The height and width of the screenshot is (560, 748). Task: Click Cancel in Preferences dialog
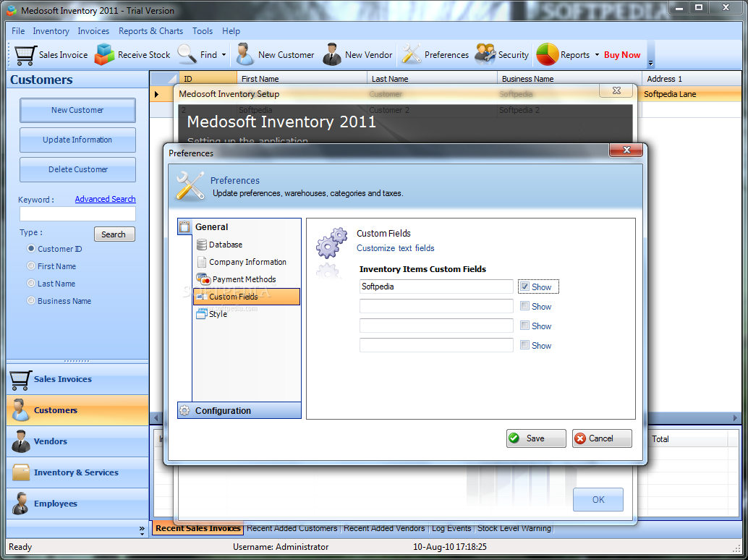[x=602, y=438]
